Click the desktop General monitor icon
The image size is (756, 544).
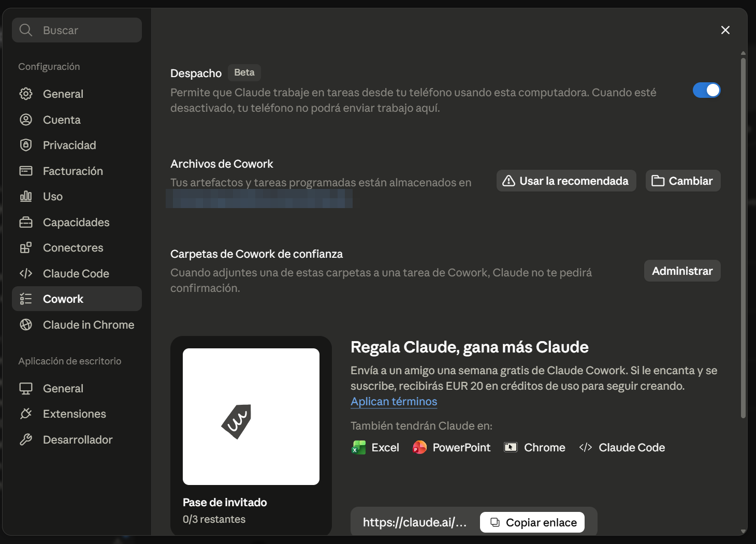click(26, 388)
